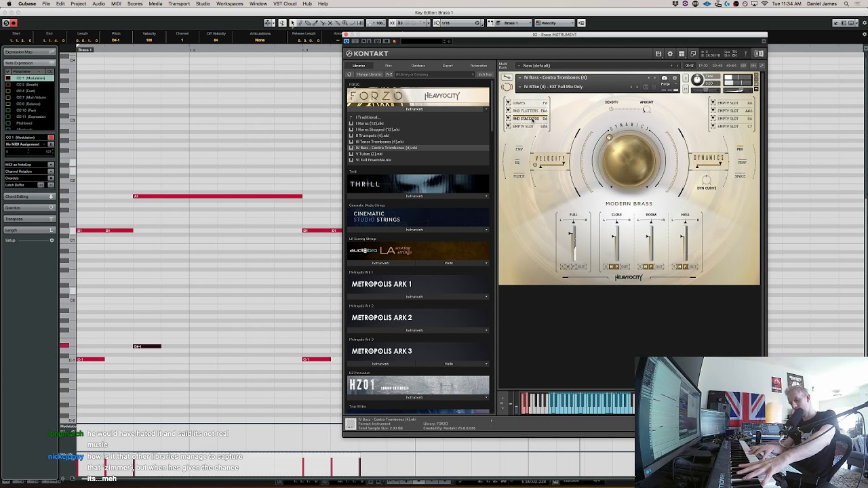Screen dimensions: 868x488
Task: Click the instrument snapshot camera icon
Action: (x=664, y=78)
